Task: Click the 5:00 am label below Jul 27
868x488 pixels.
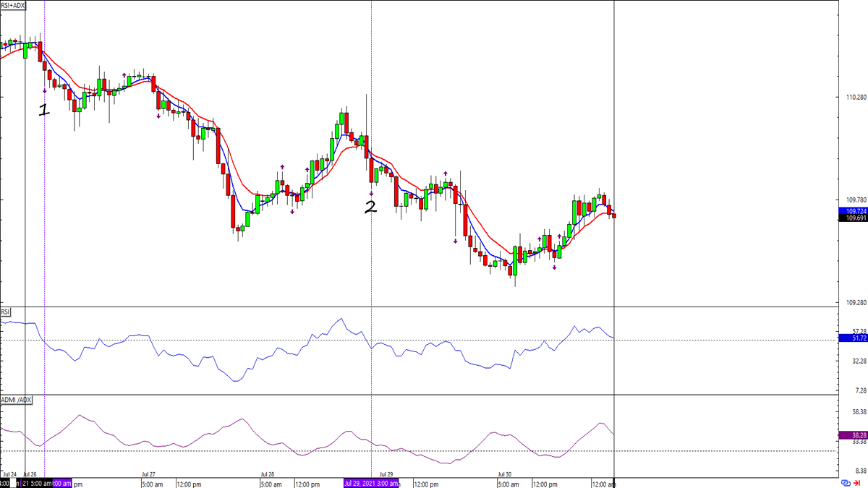Action: coord(152,484)
